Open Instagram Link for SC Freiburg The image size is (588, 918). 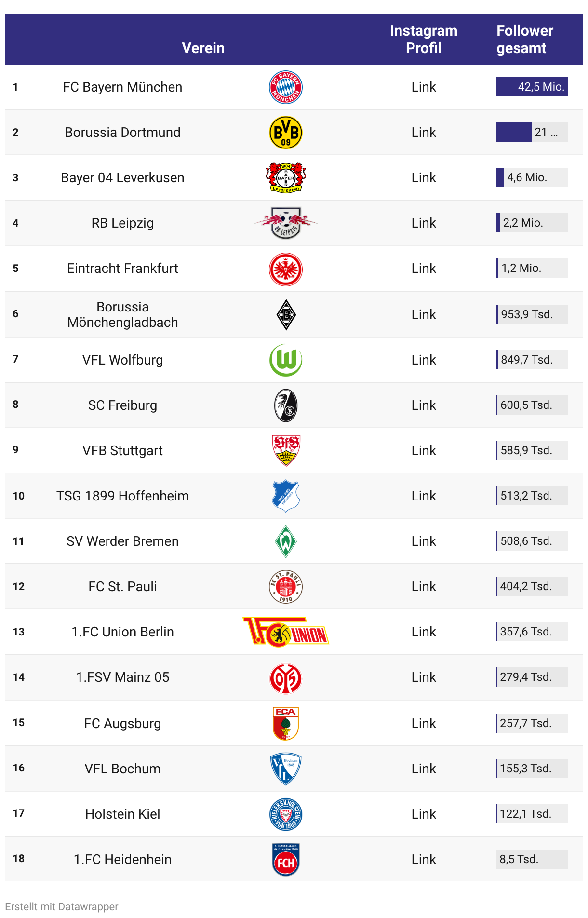[x=424, y=405]
